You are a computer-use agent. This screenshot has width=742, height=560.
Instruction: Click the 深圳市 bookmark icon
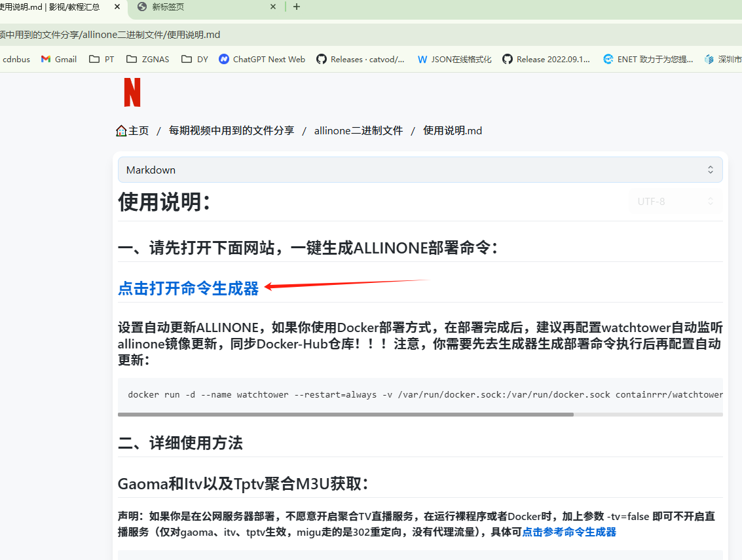pos(709,59)
